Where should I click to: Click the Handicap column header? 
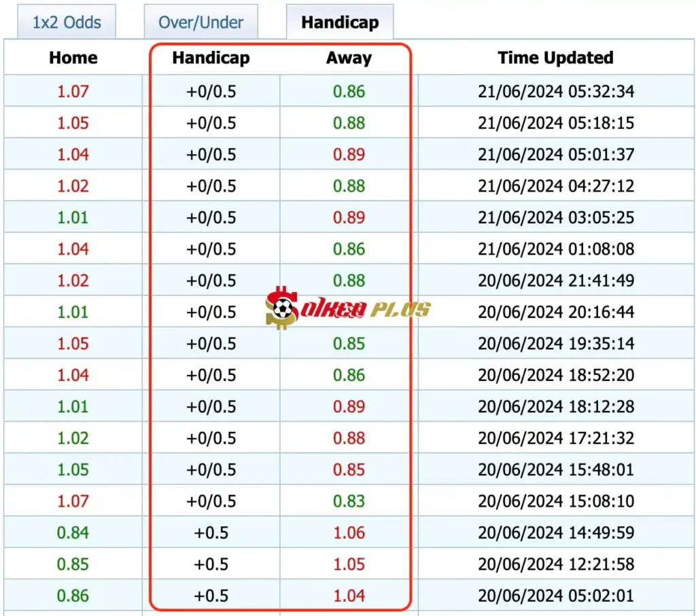[x=211, y=58]
